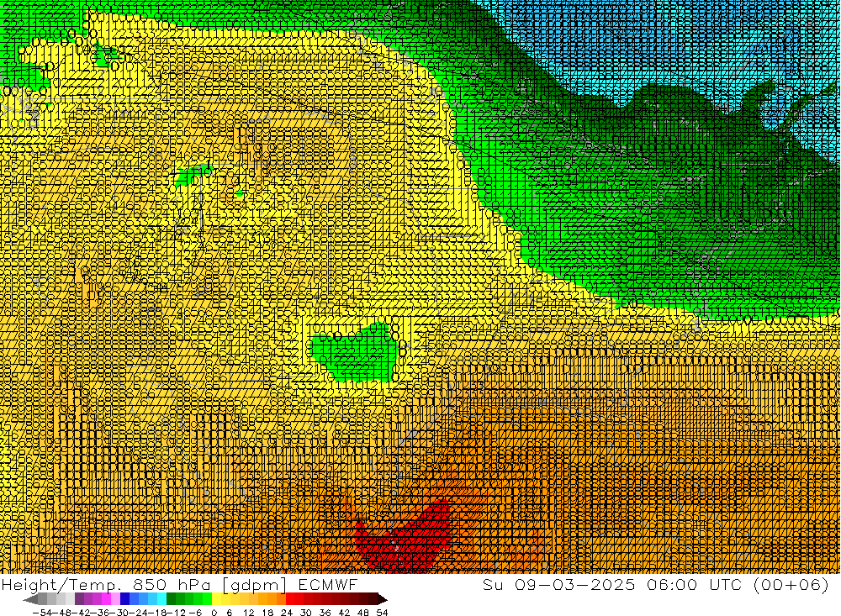
Task: Click the '12' legend label
Action: click(248, 613)
